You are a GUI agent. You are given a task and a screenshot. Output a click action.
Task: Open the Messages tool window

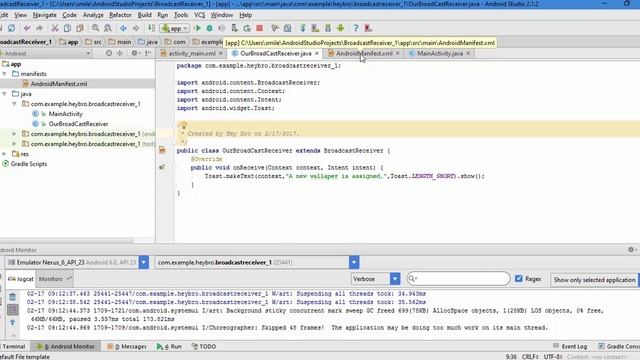pos(127,346)
